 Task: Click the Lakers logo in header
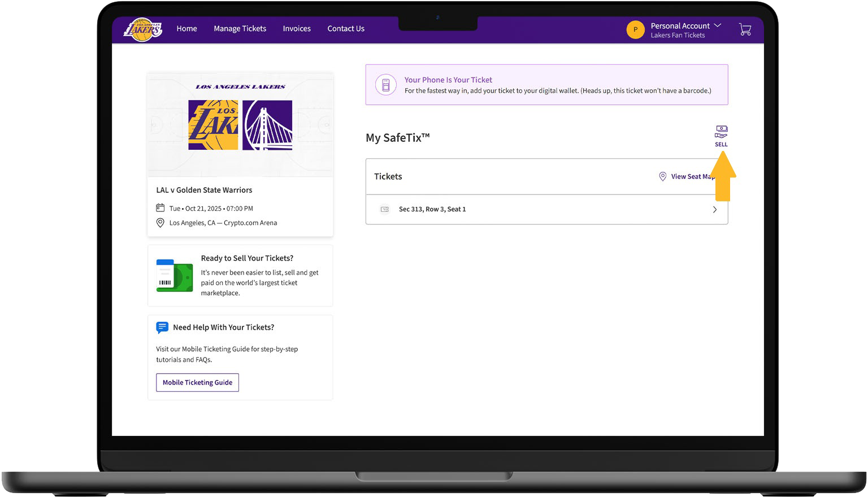[143, 29]
